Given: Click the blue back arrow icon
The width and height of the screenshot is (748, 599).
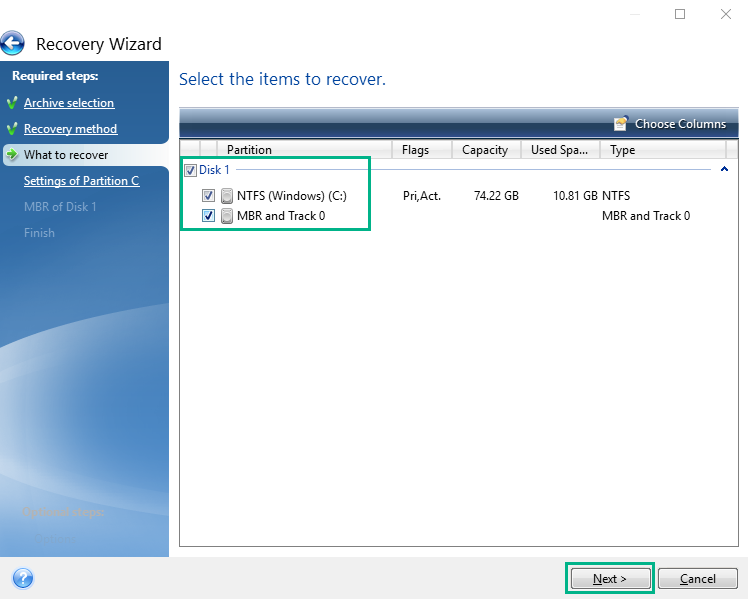Looking at the screenshot, I should [12, 43].
